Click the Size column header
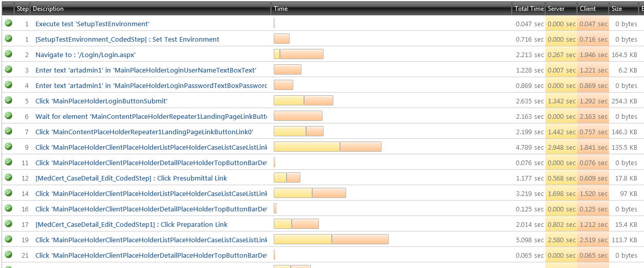 (617, 9)
